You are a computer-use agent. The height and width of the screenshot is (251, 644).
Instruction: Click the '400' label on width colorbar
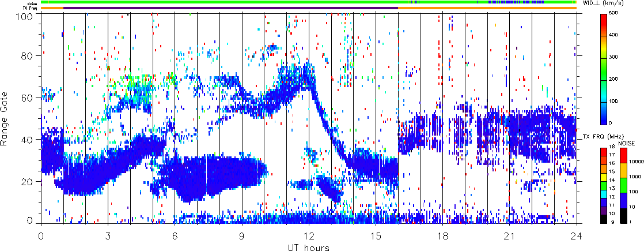click(614, 36)
